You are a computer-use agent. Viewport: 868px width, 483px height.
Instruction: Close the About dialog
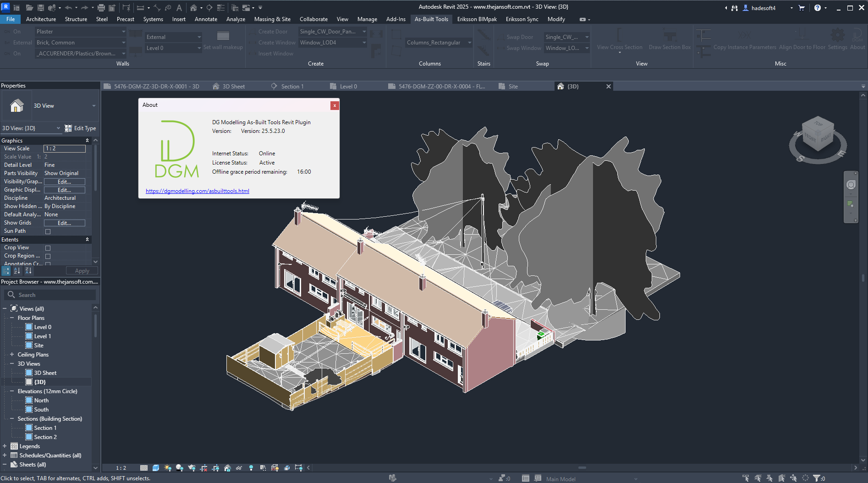pyautogui.click(x=335, y=105)
